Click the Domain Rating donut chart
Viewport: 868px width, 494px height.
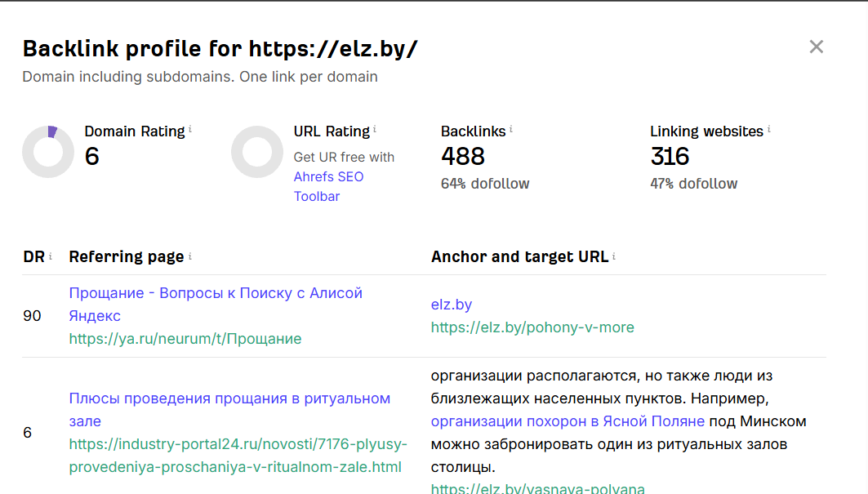(48, 152)
